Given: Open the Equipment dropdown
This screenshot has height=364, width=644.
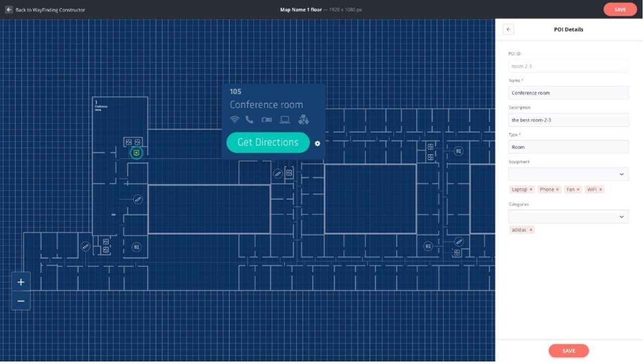Looking at the screenshot, I should [x=569, y=174].
